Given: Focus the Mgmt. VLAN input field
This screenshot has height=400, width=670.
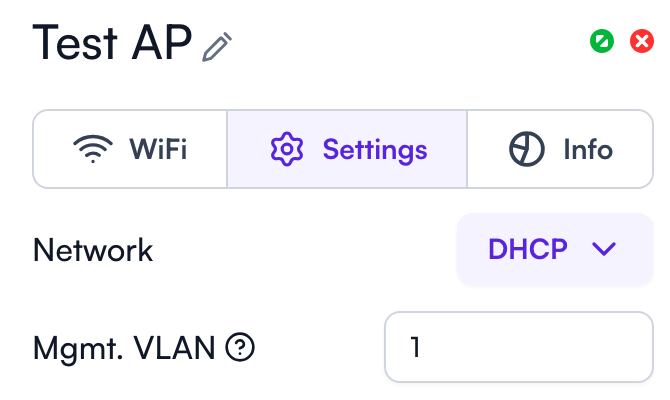Looking at the screenshot, I should tap(518, 347).
